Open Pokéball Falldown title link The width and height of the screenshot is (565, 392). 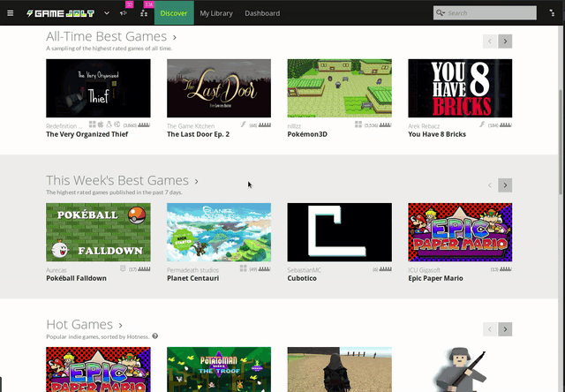click(77, 278)
